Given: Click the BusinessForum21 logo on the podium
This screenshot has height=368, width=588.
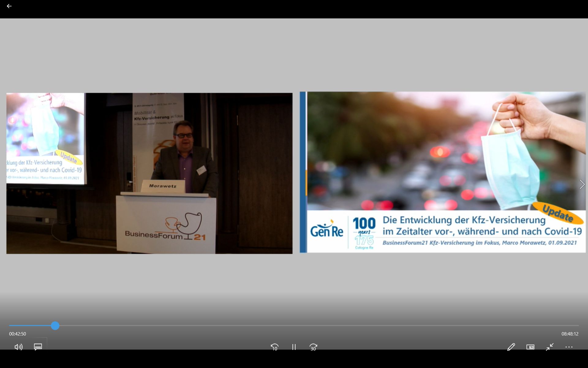Looking at the screenshot, I should (x=165, y=228).
